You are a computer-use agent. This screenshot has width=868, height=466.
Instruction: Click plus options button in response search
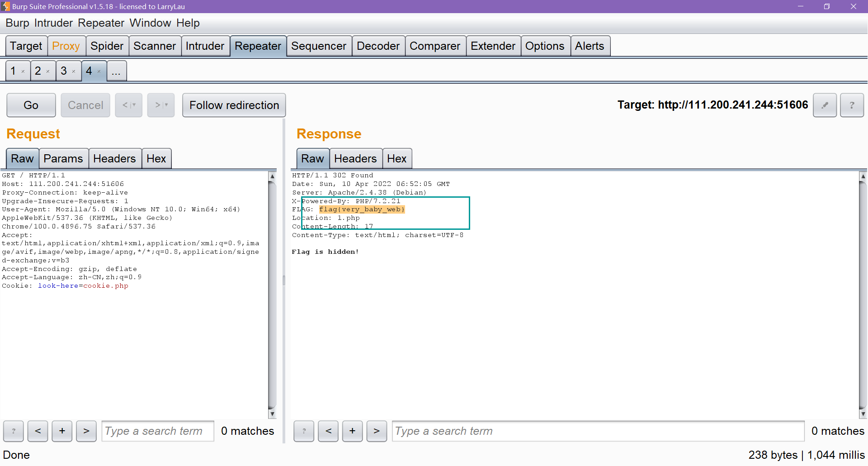coord(352,431)
